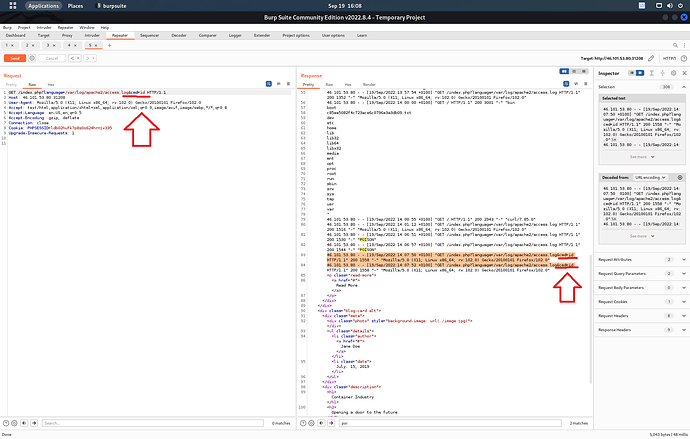Go to next Request search match
Viewport: 690px width, 439px height.
coord(34,423)
